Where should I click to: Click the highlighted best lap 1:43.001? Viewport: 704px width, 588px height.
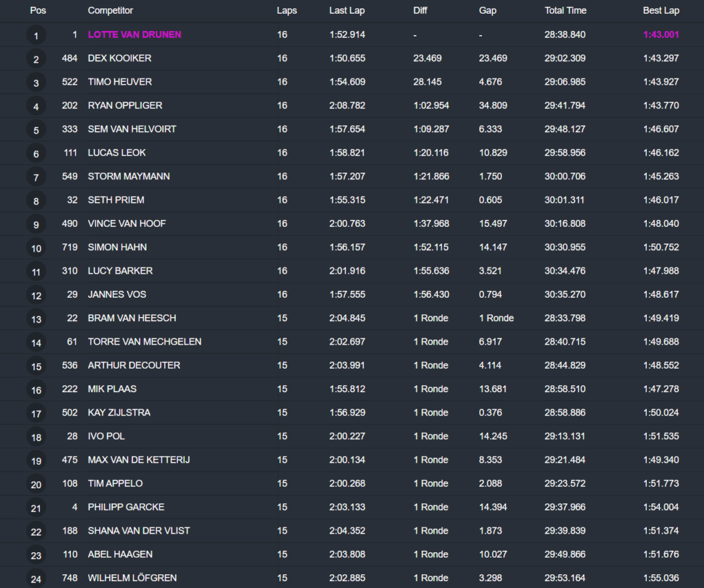click(x=661, y=34)
